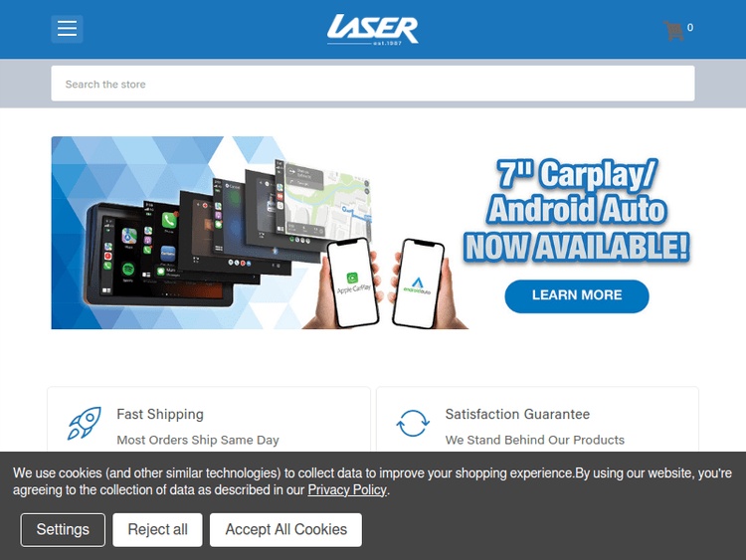Click the Satisfaction Guarantee refresh arrows icon
Screen dimensions: 746x560
[x=413, y=423]
